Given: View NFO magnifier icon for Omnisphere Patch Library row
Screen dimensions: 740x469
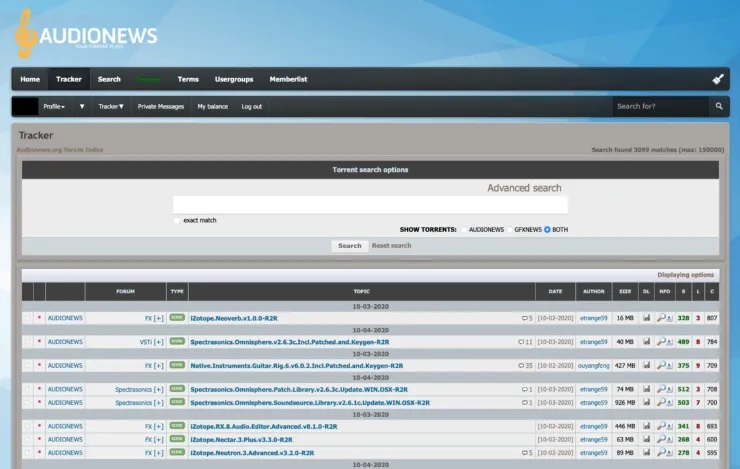Looking at the screenshot, I should point(661,389).
